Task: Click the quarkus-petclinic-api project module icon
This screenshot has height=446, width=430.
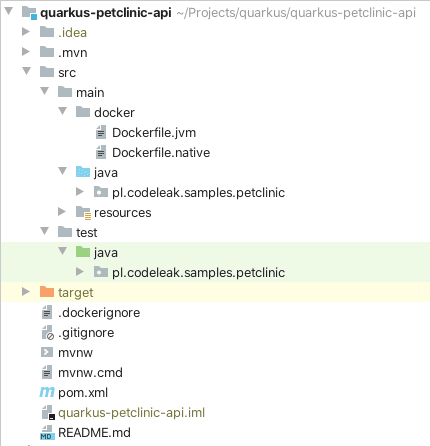Action: click(29, 13)
